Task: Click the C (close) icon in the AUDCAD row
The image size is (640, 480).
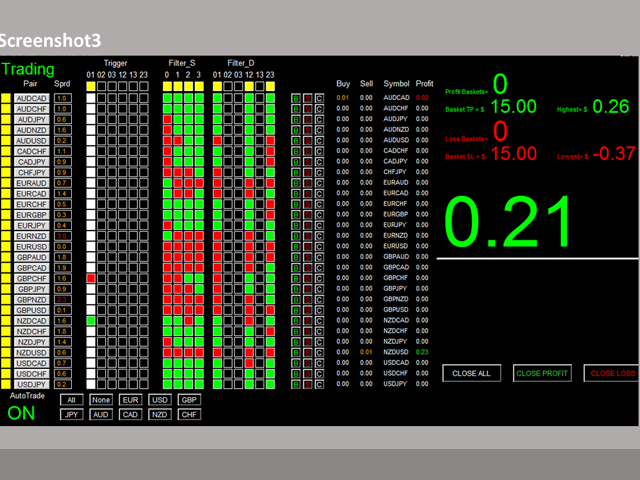Action: (x=319, y=99)
